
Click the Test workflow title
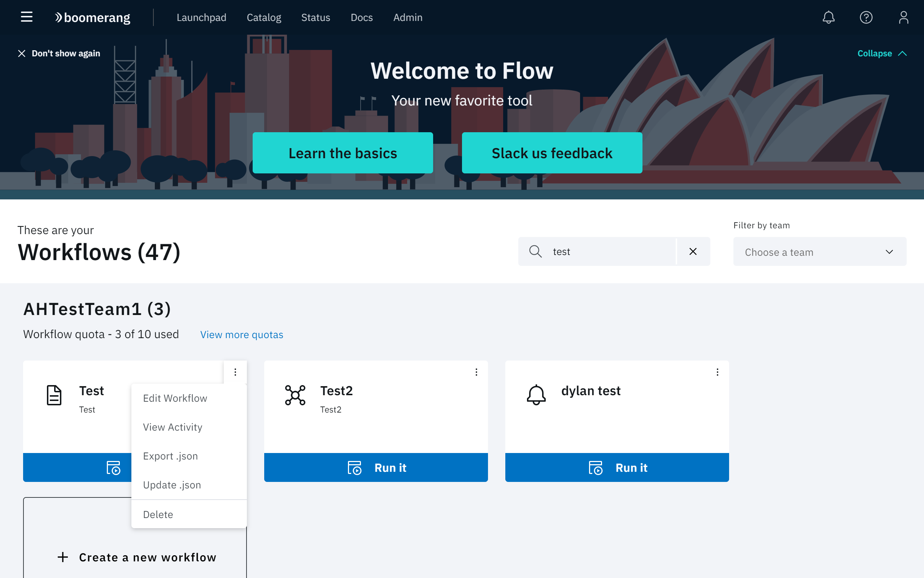91,391
